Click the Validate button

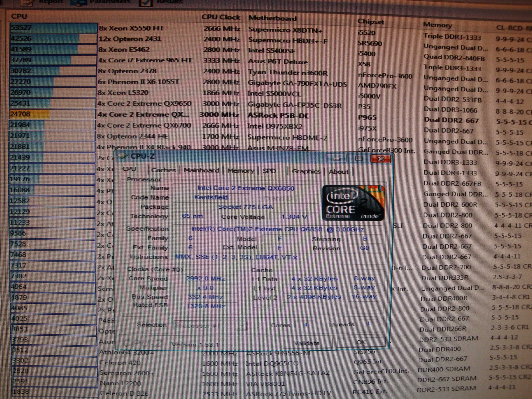[307, 343]
